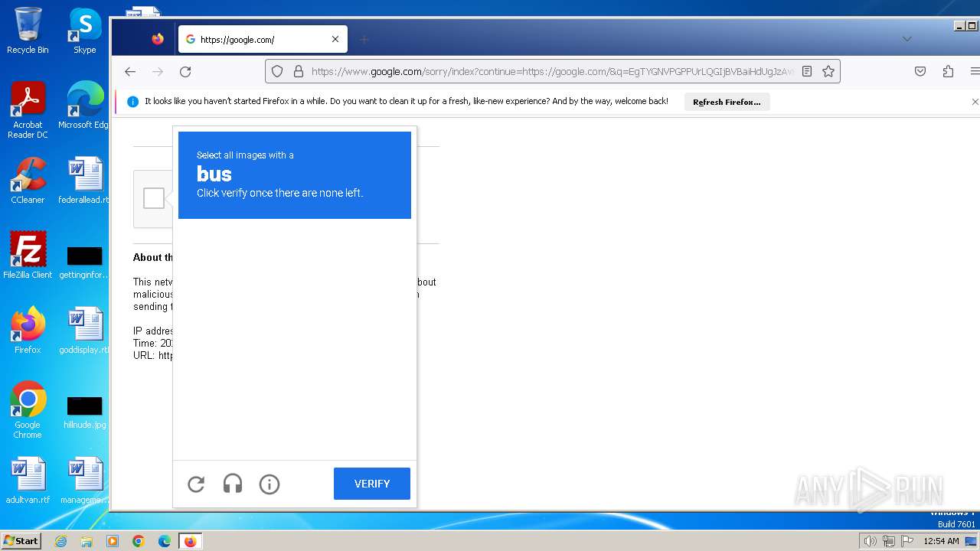Screen dimensions: 980x551
Task: Minimize the Firefox window
Action: pos(959,26)
